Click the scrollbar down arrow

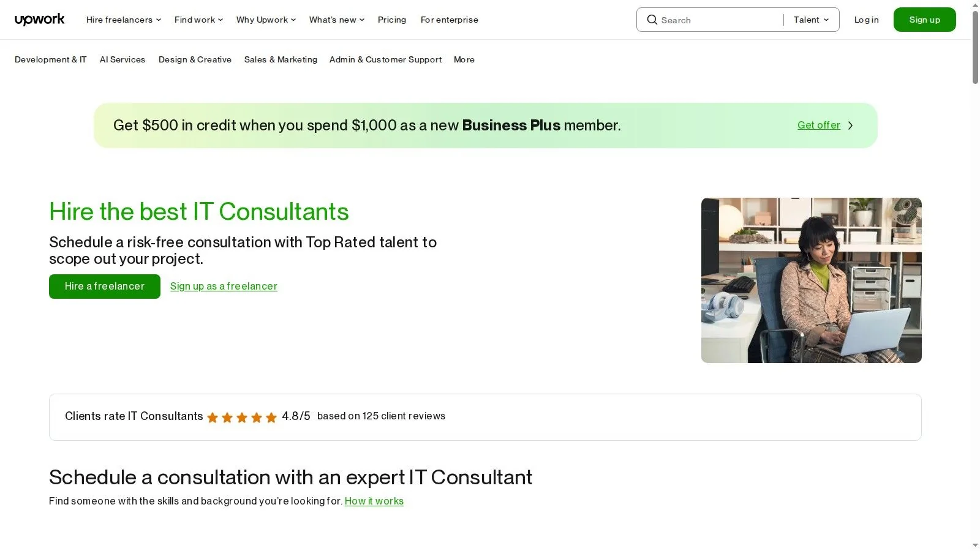pos(974,545)
